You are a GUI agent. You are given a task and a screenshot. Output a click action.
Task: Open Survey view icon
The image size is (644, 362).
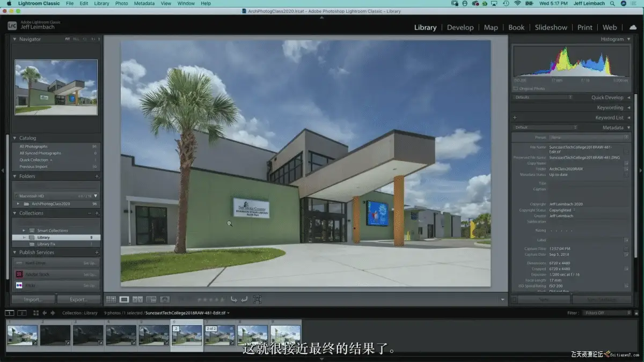(151, 299)
